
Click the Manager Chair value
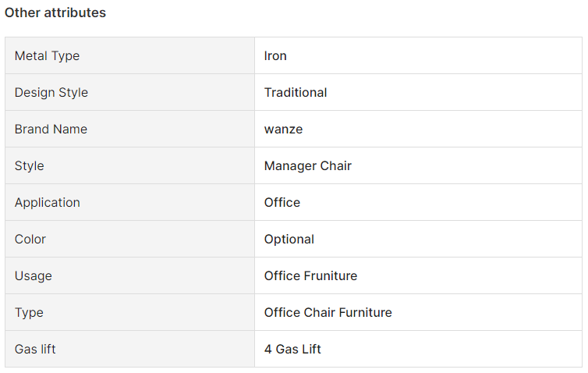tap(308, 166)
